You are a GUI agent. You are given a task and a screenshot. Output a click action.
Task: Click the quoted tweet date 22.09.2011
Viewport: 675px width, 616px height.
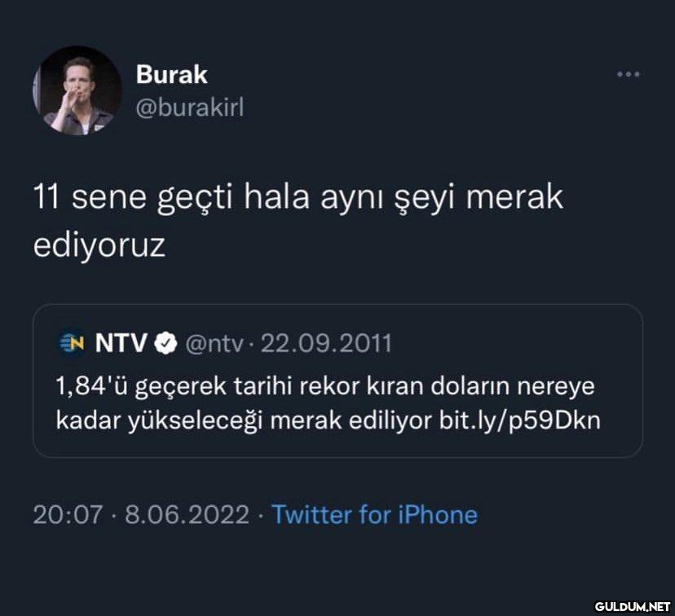(x=326, y=344)
